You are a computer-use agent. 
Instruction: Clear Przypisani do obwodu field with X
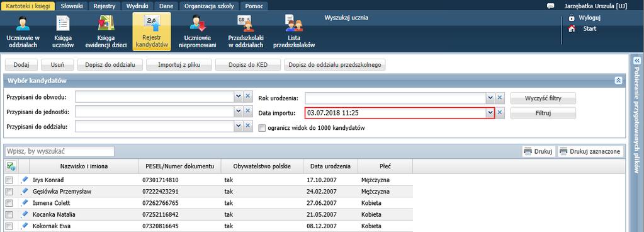tap(247, 97)
